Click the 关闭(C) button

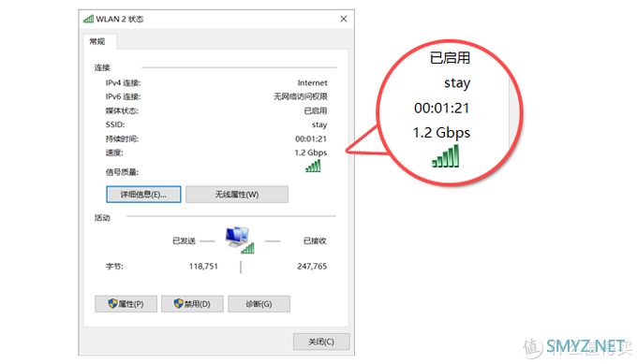coord(321,342)
